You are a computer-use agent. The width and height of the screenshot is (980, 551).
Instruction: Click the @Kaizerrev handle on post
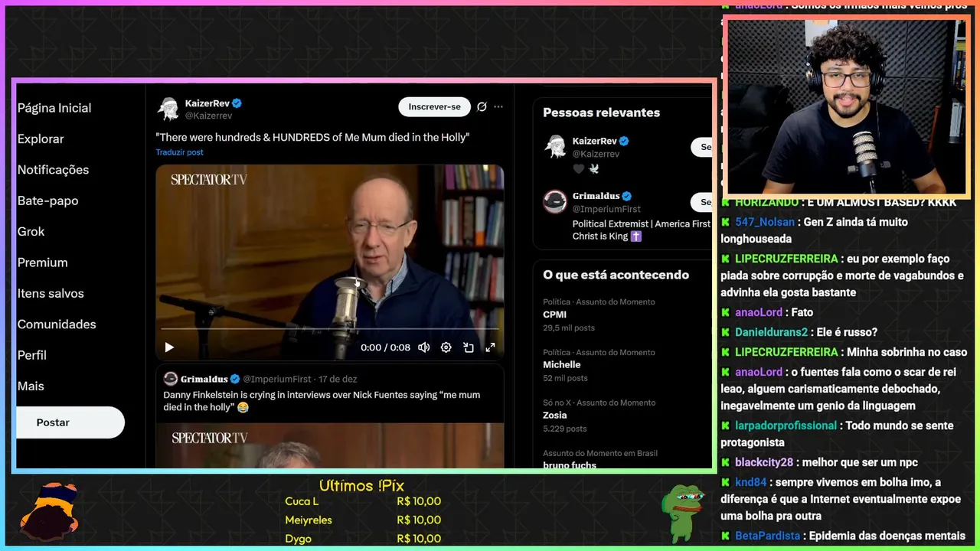pos(208,116)
